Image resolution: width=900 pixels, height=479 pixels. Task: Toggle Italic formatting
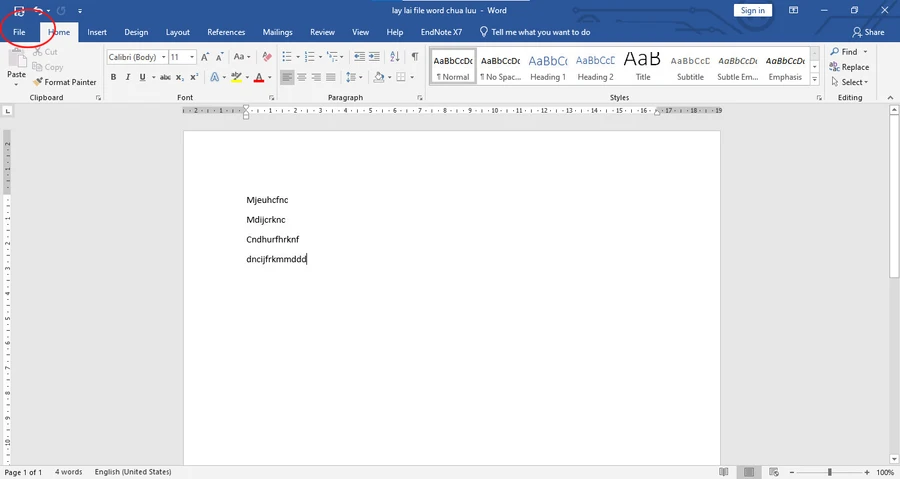click(127, 77)
